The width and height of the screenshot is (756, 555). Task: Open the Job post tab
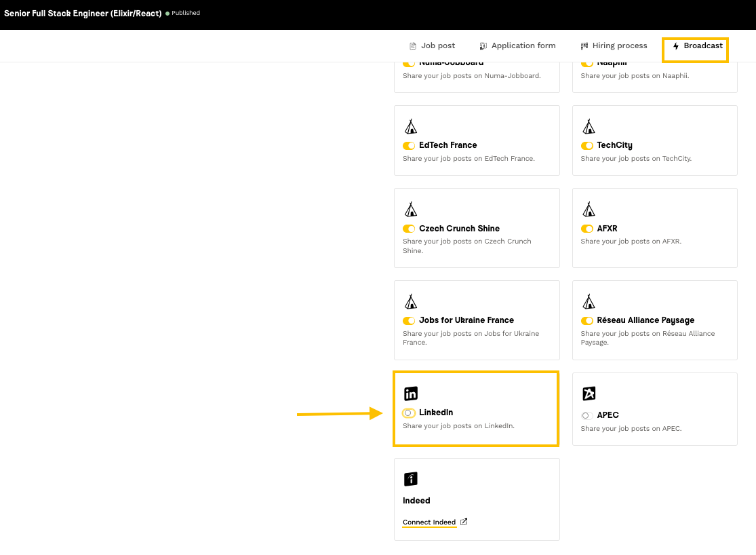432,46
